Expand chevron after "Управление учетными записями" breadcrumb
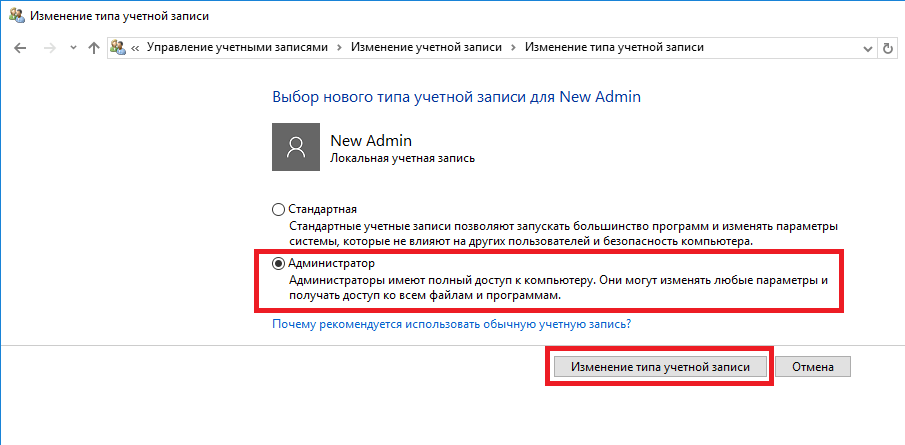This screenshot has height=445, width=905. (340, 48)
